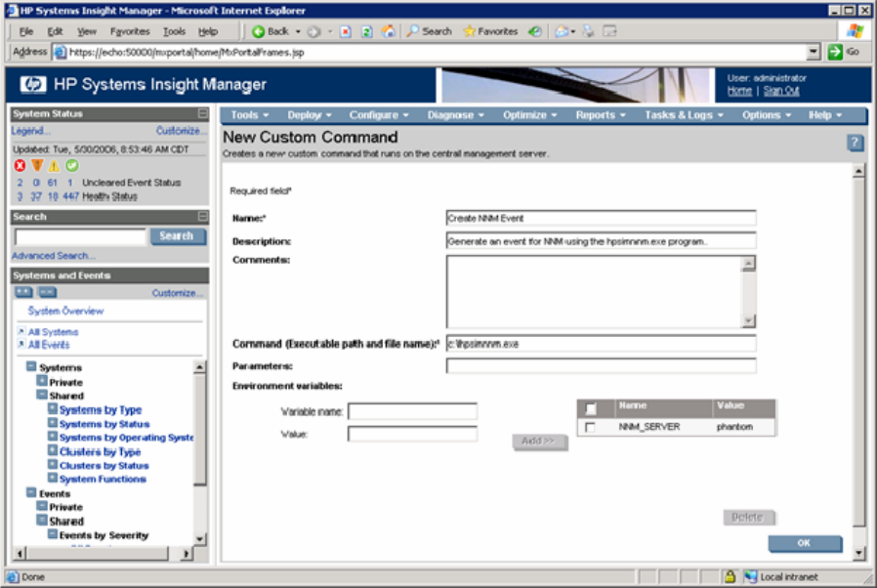Open the Tasks & Logs menu
The height and width of the screenshot is (588, 877).
[684, 114]
